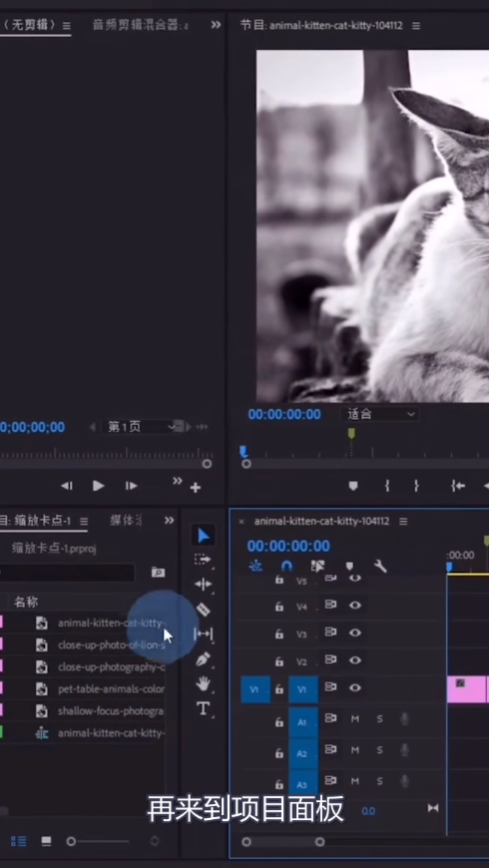Open the 适合 zoom level dropdown
Image resolution: width=489 pixels, height=868 pixels.
[x=380, y=414]
